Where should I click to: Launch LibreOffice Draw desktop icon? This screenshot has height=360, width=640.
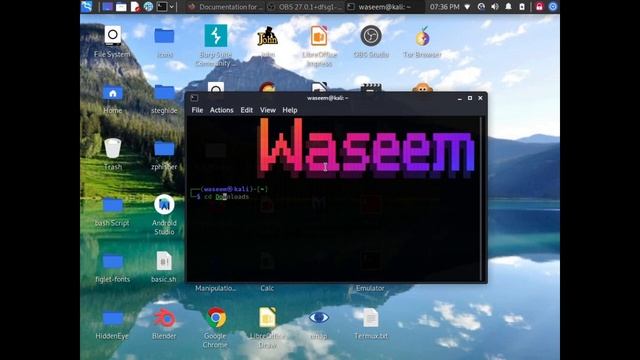click(267, 328)
